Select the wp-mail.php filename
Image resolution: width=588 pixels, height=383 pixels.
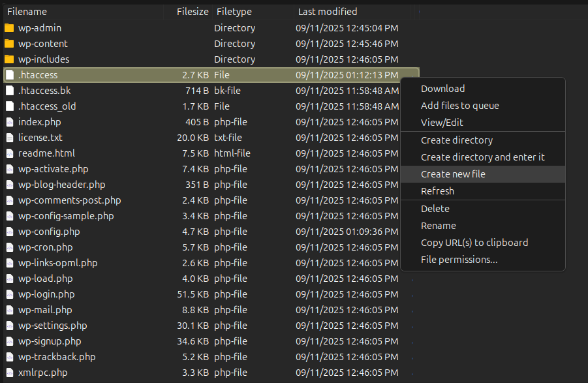click(45, 311)
